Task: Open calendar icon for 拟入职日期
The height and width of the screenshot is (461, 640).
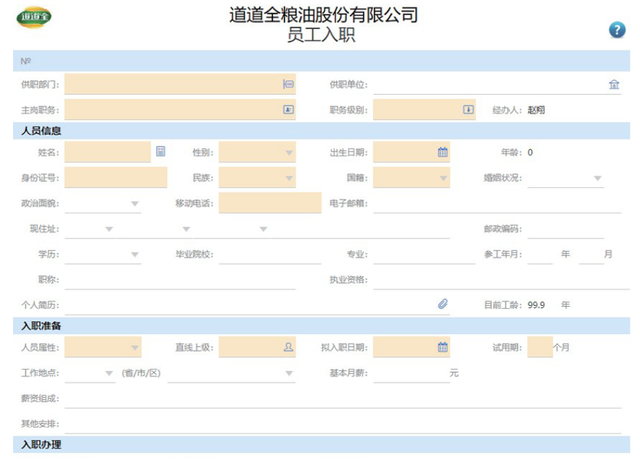Action: click(442, 347)
